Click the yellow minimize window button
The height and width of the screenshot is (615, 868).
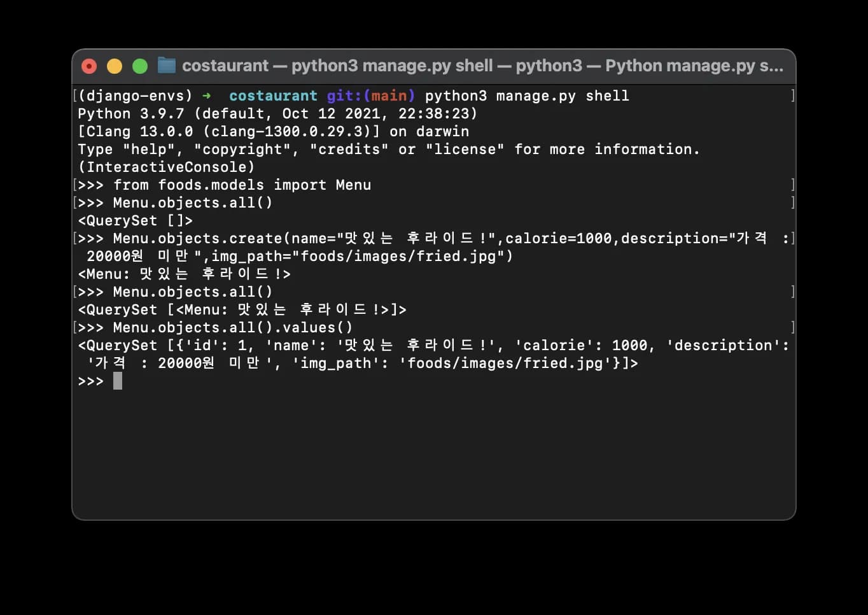(x=115, y=66)
